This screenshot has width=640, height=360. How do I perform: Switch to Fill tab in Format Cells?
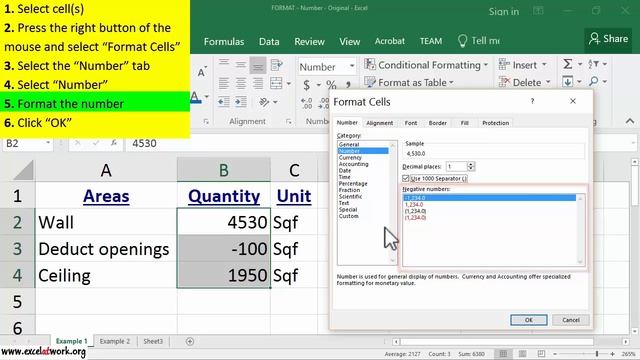(464, 123)
